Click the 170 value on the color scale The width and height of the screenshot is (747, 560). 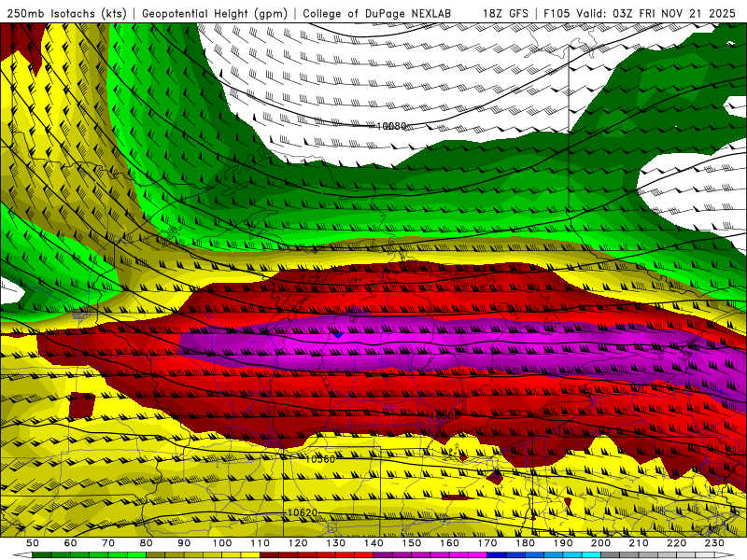[x=486, y=543]
